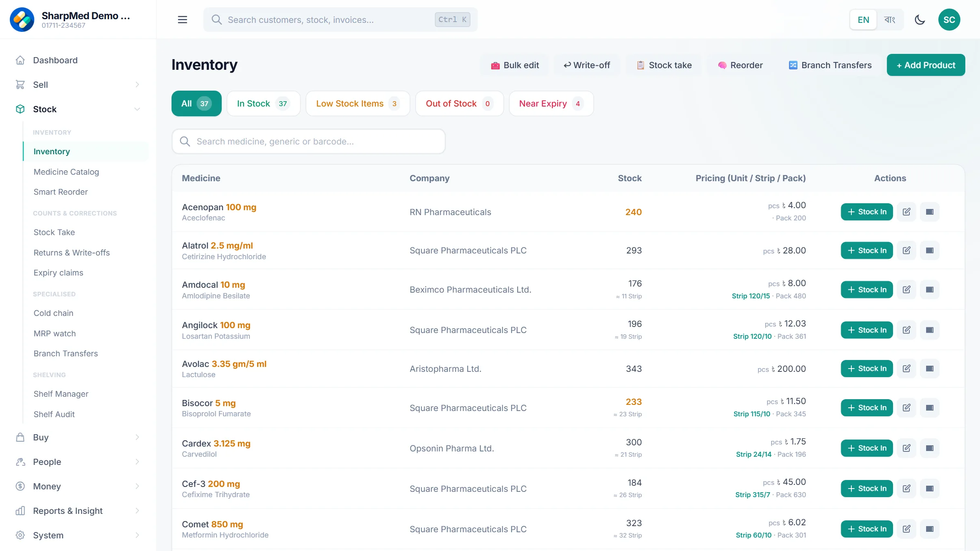Image resolution: width=980 pixels, height=551 pixels.
Task: Click the System gear icon
Action: pyautogui.click(x=20, y=535)
